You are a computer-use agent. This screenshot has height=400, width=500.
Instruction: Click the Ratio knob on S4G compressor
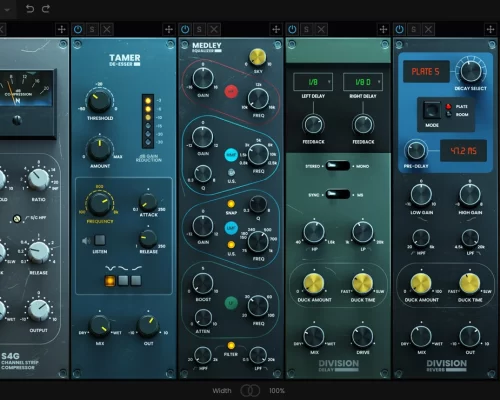[38, 180]
